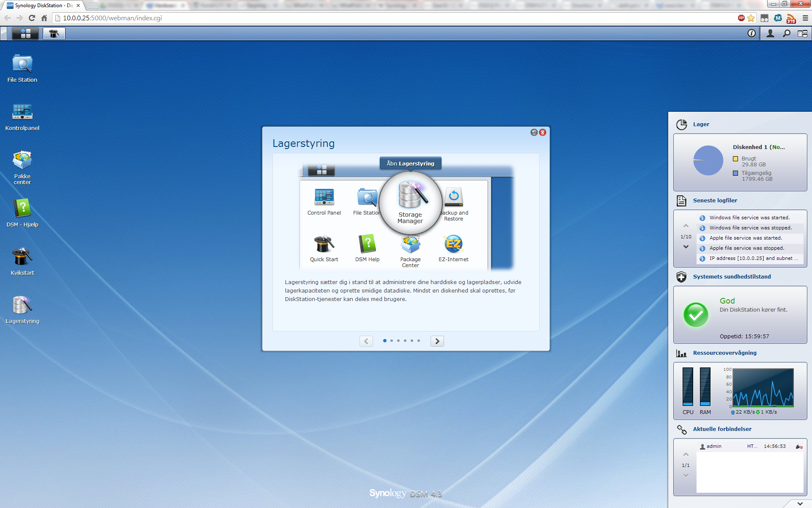This screenshot has width=812, height=508.
Task: Click the storage usage pie chart
Action: pos(708,160)
